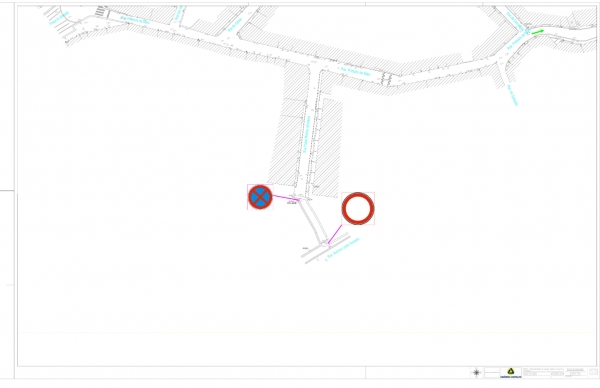Select the zigzag road marking on main road
This screenshot has height=388, width=600.
(386, 79)
